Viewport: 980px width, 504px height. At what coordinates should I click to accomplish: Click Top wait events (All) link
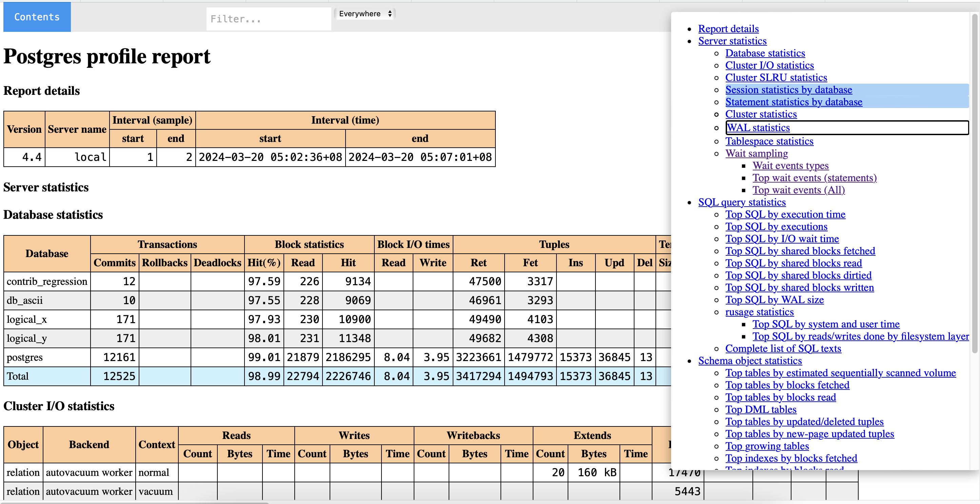point(798,190)
